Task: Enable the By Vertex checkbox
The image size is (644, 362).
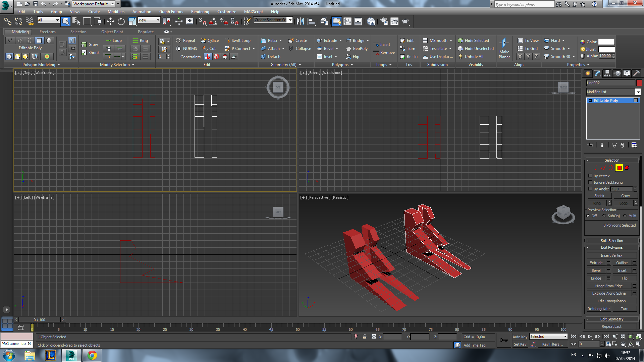Action: click(590, 176)
